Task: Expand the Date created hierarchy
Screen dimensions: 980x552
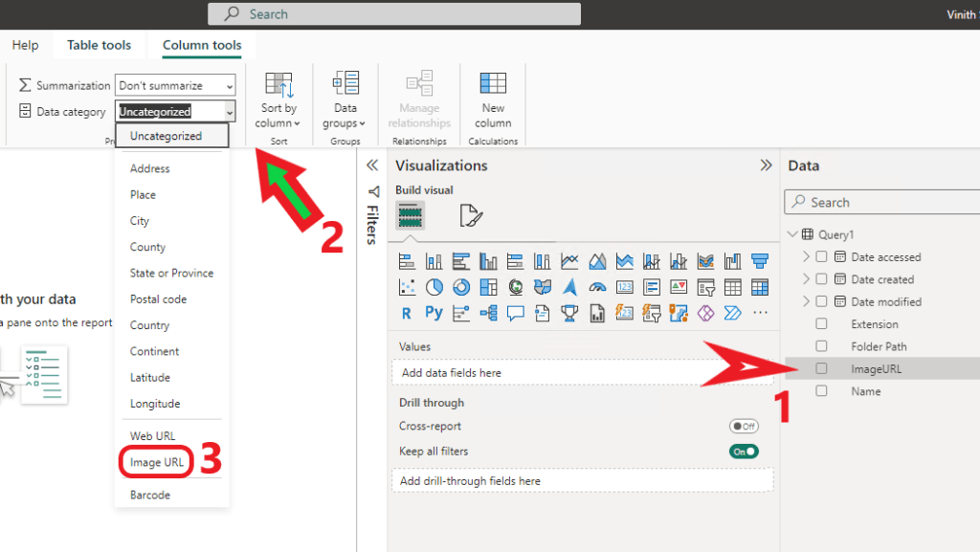Action: [x=806, y=279]
